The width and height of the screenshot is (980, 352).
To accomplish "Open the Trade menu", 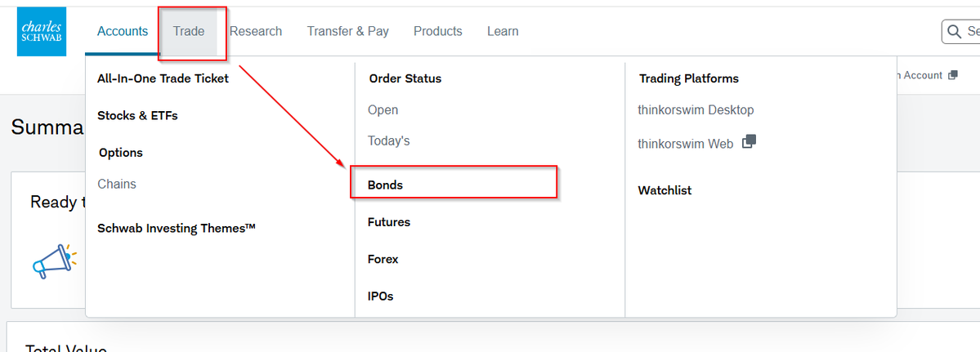I will tap(189, 31).
